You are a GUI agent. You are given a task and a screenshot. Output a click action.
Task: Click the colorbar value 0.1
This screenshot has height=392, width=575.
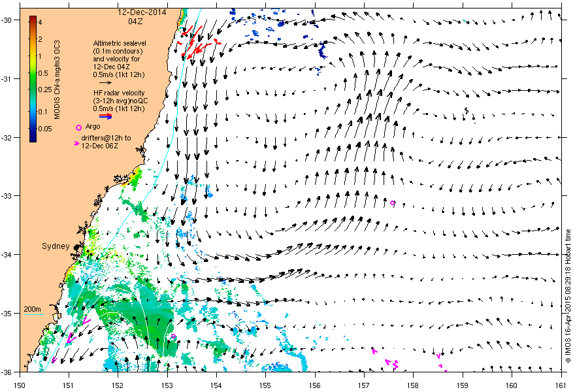coord(43,112)
